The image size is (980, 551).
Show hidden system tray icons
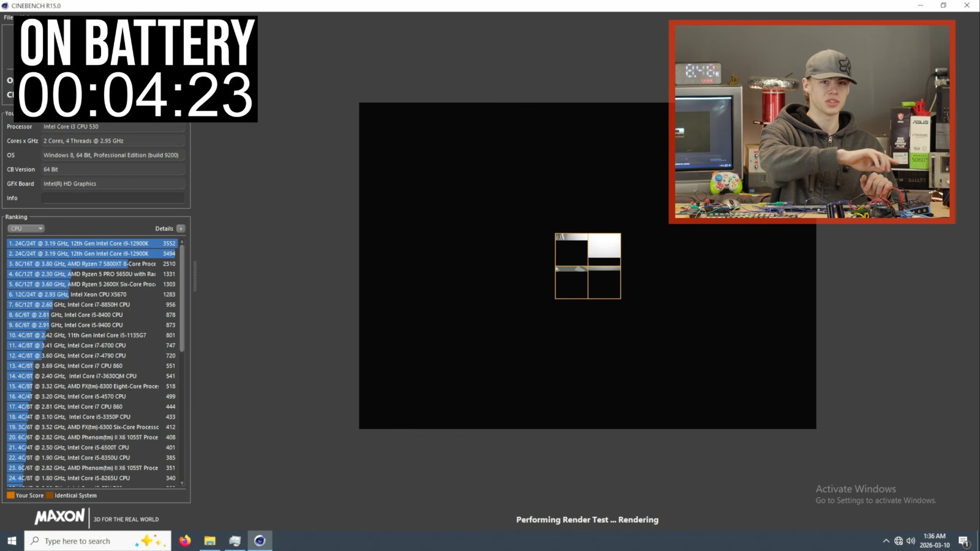click(x=886, y=541)
